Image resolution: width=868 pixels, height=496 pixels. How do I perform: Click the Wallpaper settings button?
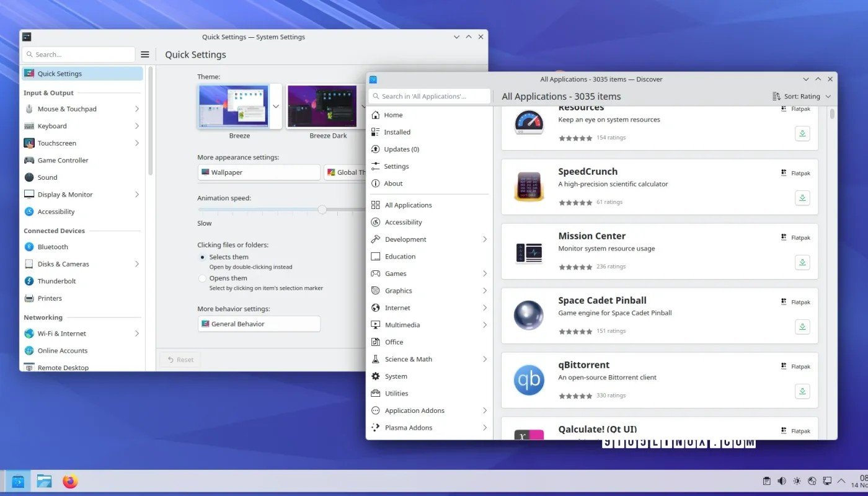click(x=259, y=172)
